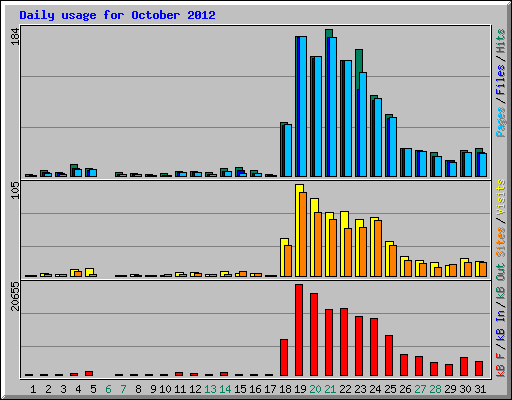Viewport: 512px width, 400px height.
Task: Select the day 25 cyan pages bar
Action: [393, 147]
